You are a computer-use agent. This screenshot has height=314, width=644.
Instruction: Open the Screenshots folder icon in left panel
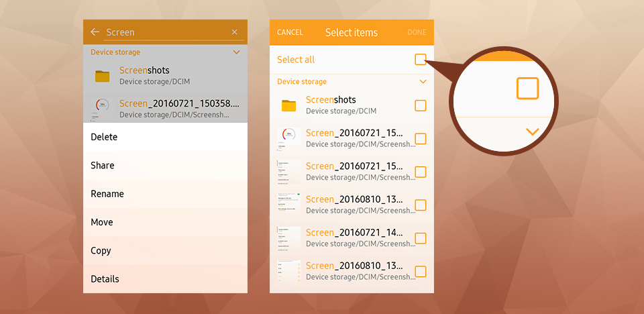pyautogui.click(x=102, y=76)
